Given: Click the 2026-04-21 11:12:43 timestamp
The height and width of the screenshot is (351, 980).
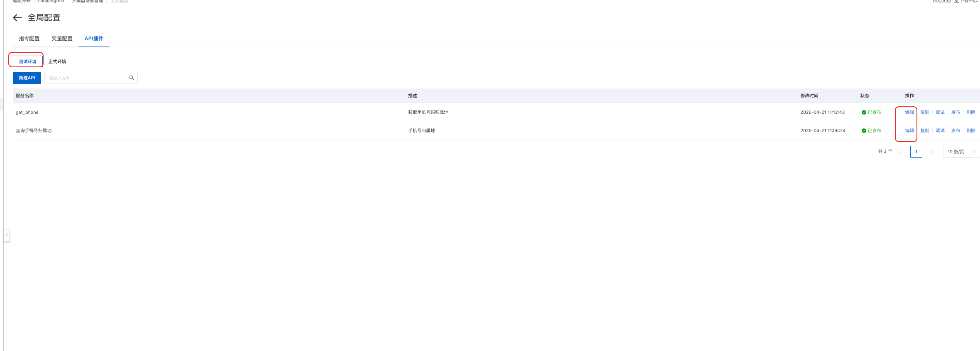Looking at the screenshot, I should click(822, 112).
